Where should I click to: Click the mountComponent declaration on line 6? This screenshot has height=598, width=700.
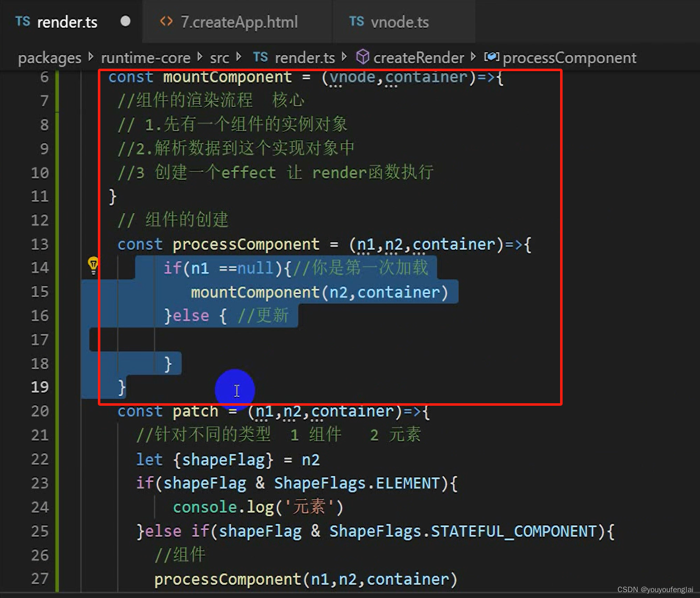click(x=227, y=77)
